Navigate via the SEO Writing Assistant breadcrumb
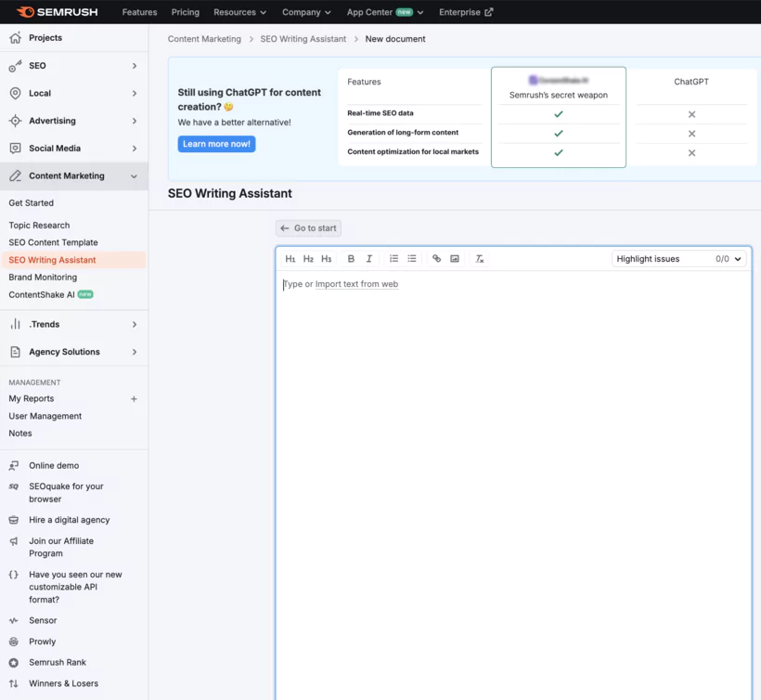 [x=305, y=39]
